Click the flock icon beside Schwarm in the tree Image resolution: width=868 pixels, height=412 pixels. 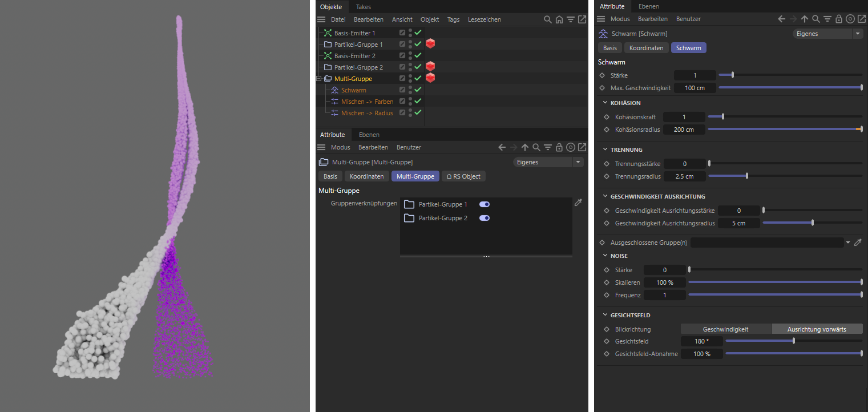click(335, 90)
